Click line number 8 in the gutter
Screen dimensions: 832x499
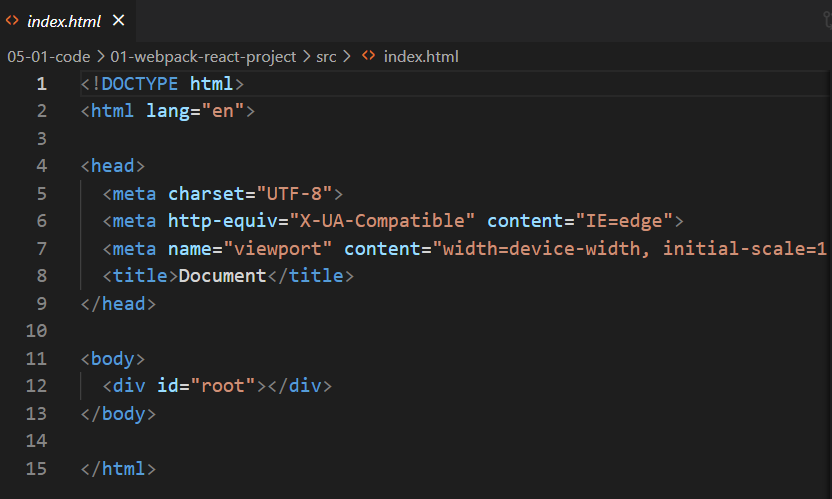41,276
